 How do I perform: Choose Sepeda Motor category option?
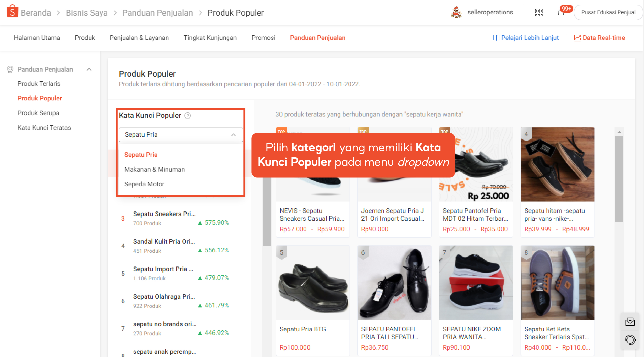click(x=144, y=184)
